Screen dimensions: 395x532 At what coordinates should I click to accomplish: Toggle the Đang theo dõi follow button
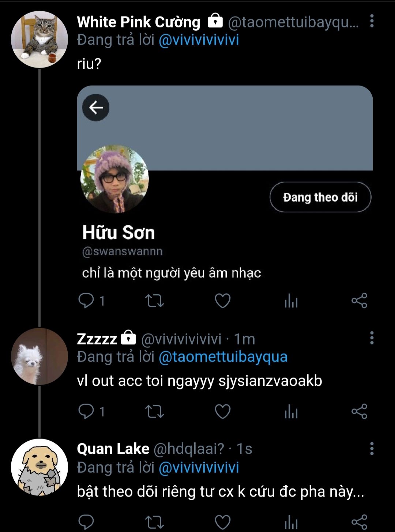click(x=320, y=197)
